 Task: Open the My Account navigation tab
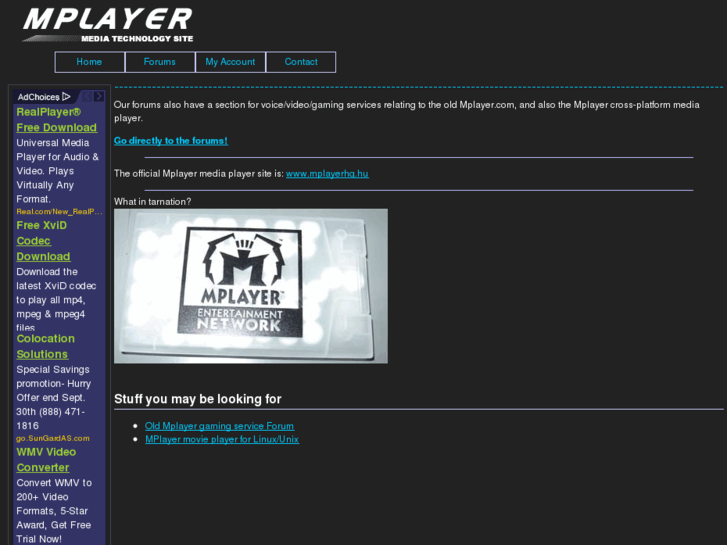pos(230,62)
